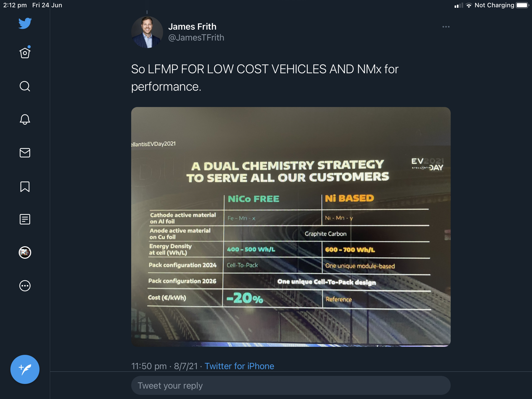Open the dual chemistry strategy slide image
The image size is (532, 399).
[291, 227]
